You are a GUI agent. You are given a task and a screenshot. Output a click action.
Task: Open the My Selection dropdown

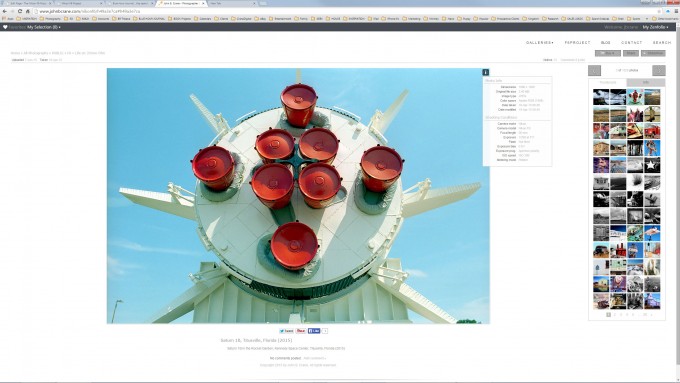pyautogui.click(x=44, y=27)
